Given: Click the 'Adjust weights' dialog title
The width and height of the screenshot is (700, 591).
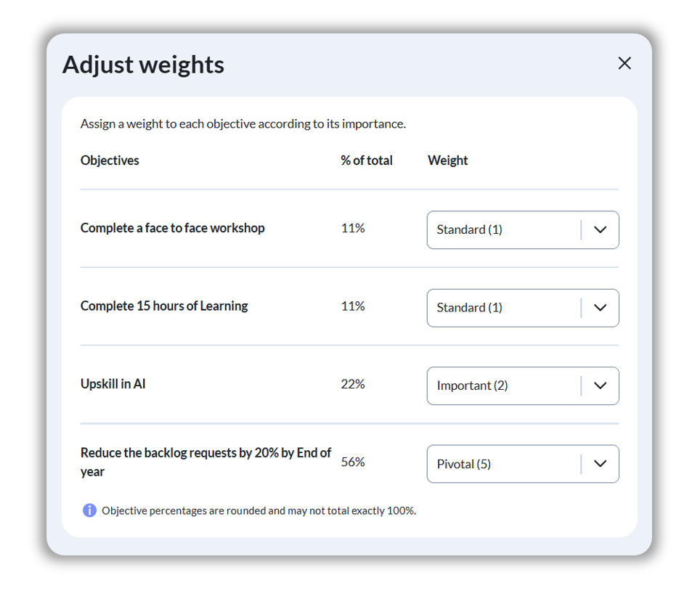Looking at the screenshot, I should point(143,65).
